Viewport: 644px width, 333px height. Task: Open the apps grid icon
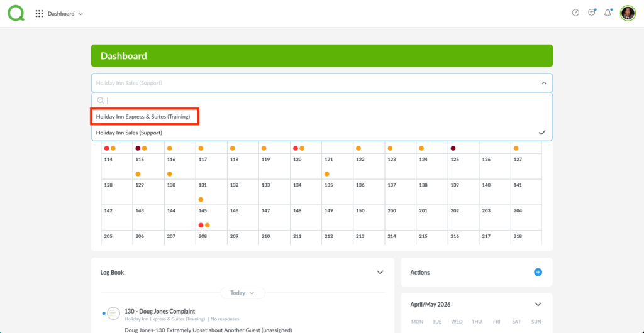(39, 13)
